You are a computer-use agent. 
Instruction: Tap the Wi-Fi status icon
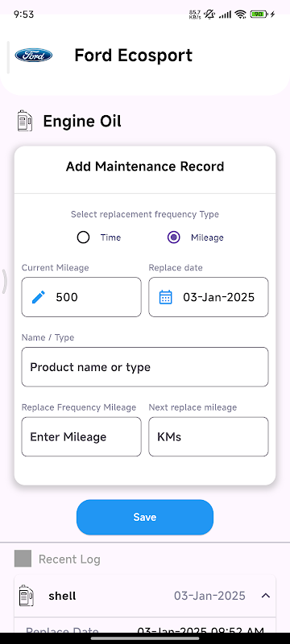click(240, 14)
